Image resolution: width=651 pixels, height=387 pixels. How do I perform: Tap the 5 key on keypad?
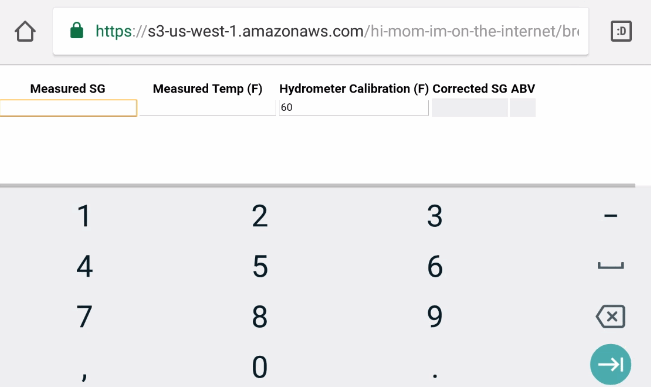(260, 266)
